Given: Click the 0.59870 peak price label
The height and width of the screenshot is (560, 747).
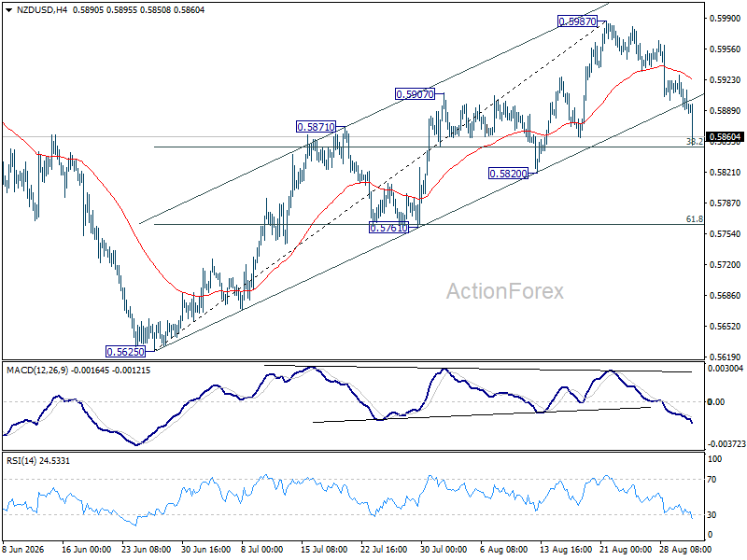Looking at the screenshot, I should point(576,21).
